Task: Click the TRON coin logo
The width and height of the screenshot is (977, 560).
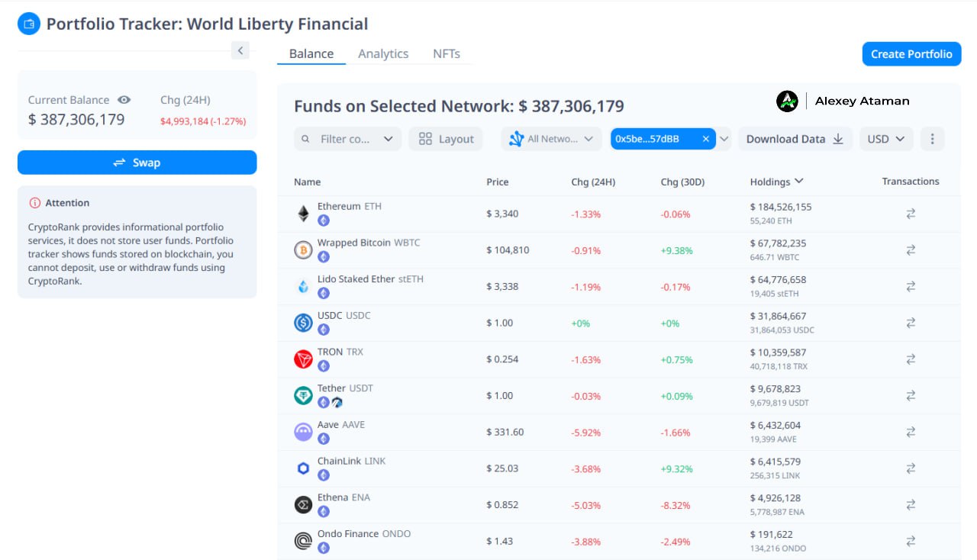Action: click(303, 359)
